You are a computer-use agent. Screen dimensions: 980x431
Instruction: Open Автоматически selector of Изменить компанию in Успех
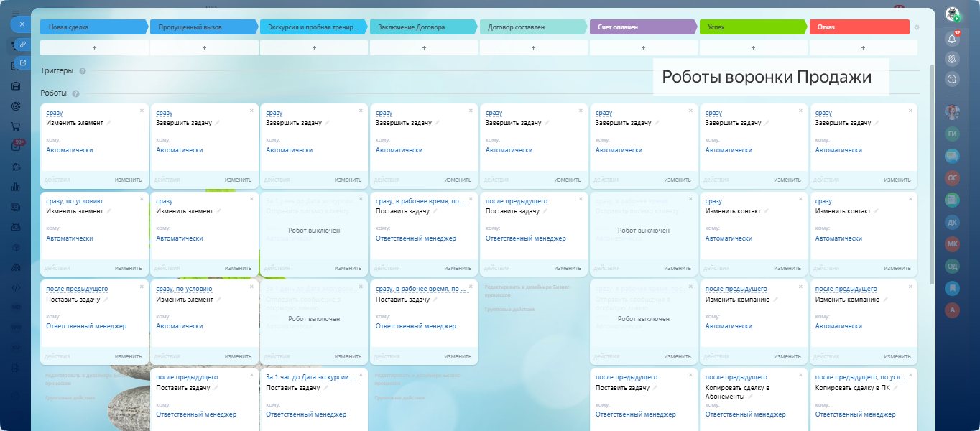coord(729,326)
